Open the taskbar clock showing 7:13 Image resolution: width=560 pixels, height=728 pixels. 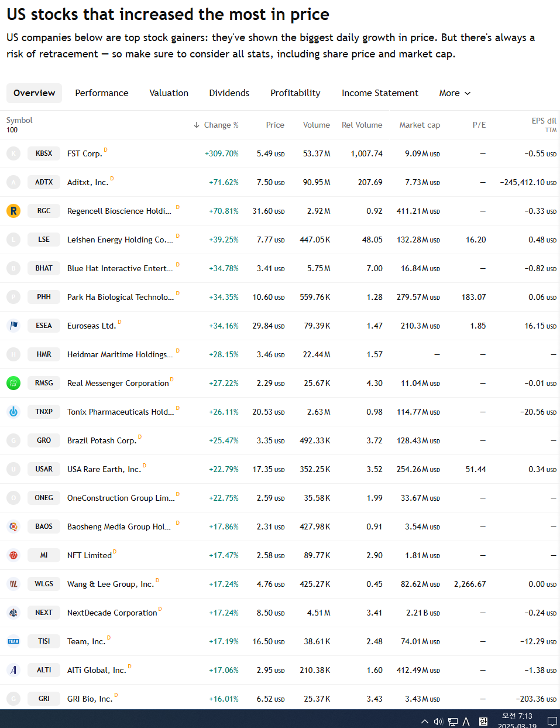pos(517,721)
